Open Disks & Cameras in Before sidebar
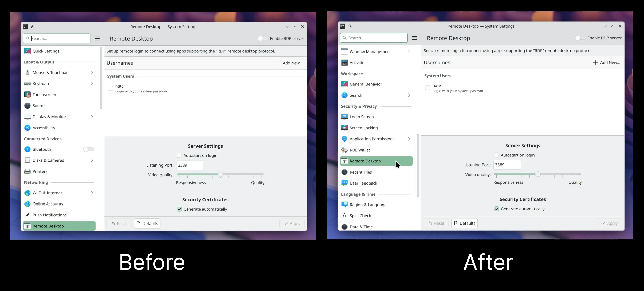This screenshot has height=291, width=644. point(59,160)
